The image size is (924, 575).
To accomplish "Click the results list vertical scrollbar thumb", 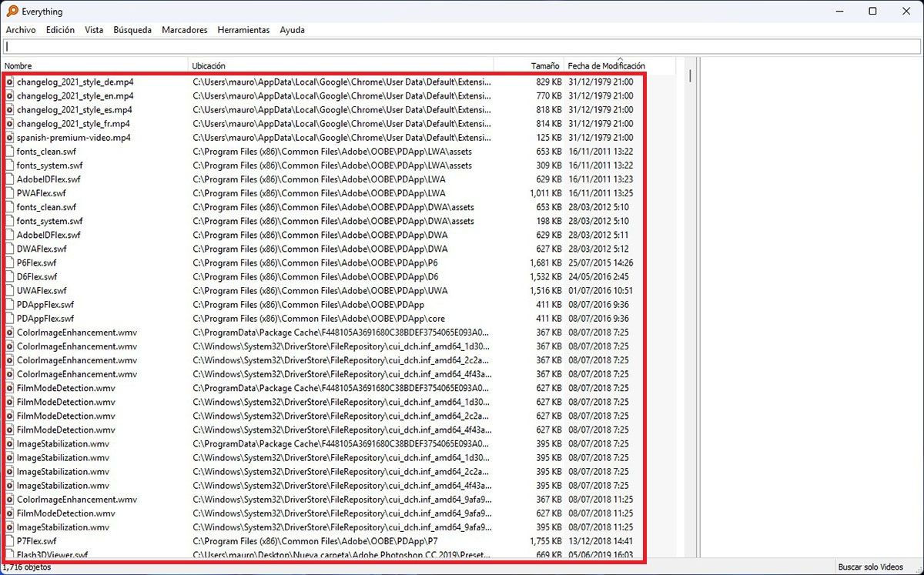I will (x=690, y=76).
